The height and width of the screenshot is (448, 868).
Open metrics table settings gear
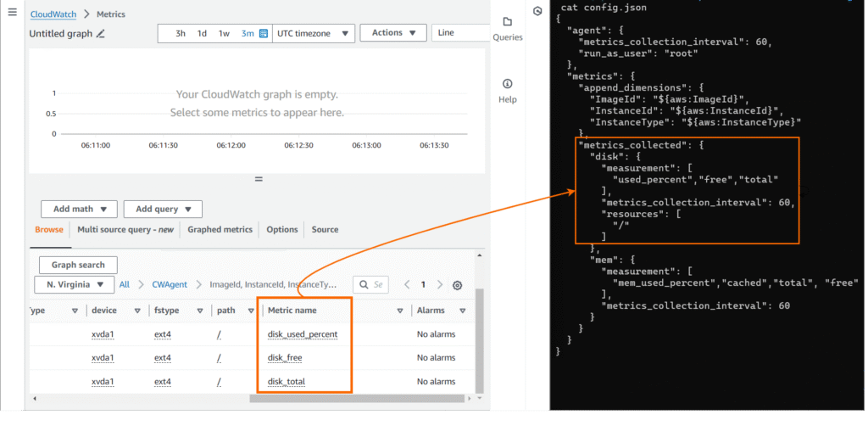point(458,285)
